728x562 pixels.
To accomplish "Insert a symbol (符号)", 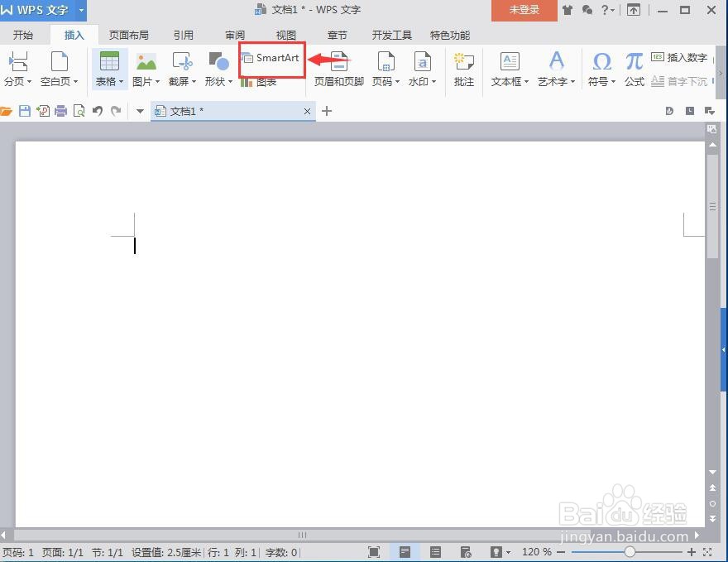I will (x=601, y=69).
